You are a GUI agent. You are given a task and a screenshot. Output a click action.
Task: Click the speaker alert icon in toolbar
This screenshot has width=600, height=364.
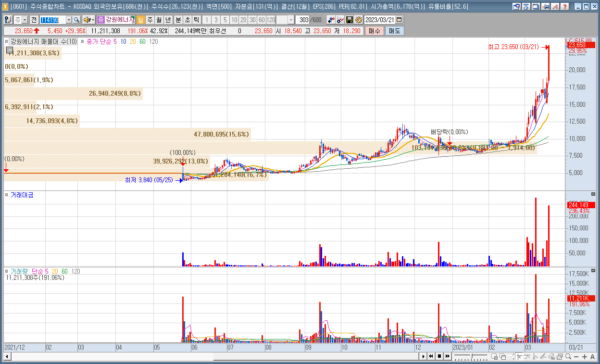tap(87, 20)
